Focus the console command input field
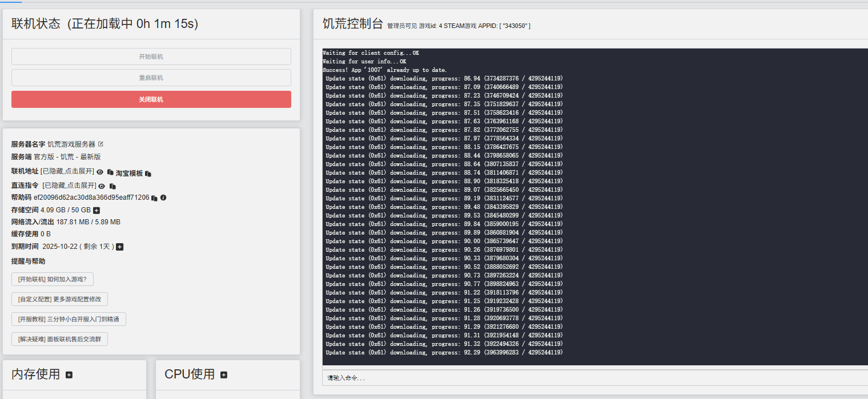This screenshot has width=868, height=399. (x=594, y=378)
